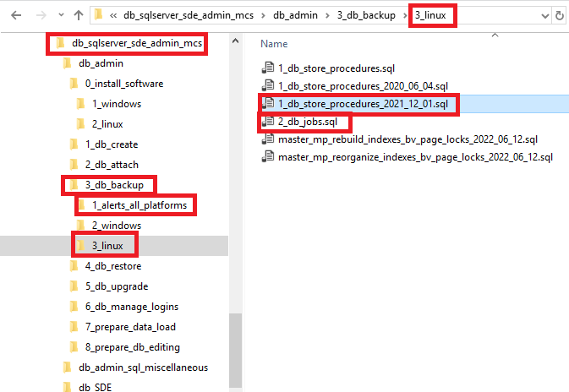Click the folder icon in address bar
This screenshot has height=392, width=569.
click(98, 15)
